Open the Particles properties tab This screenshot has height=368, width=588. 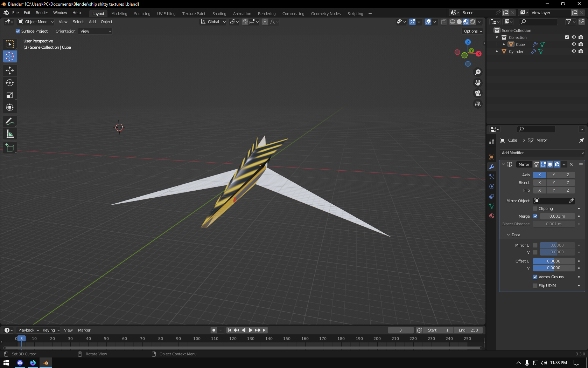[x=492, y=177]
